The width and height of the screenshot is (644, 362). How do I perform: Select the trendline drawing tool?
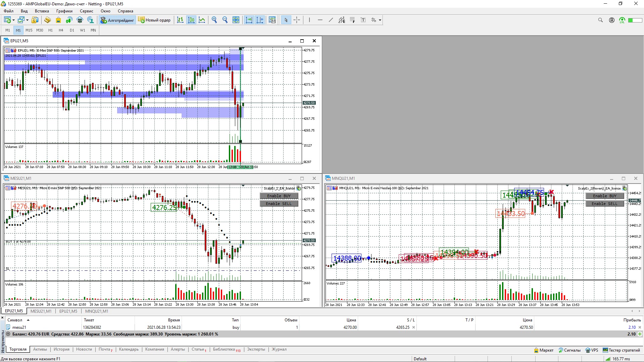331,20
